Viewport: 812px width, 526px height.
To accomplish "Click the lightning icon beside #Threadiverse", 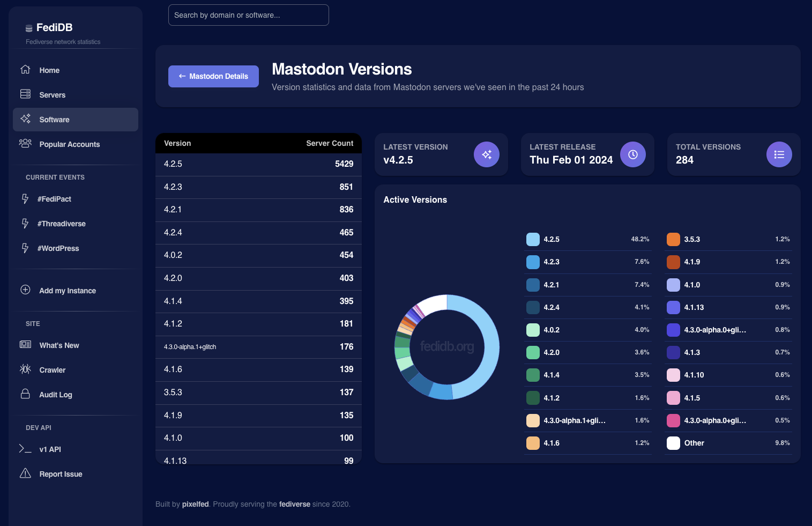I will pyautogui.click(x=25, y=224).
